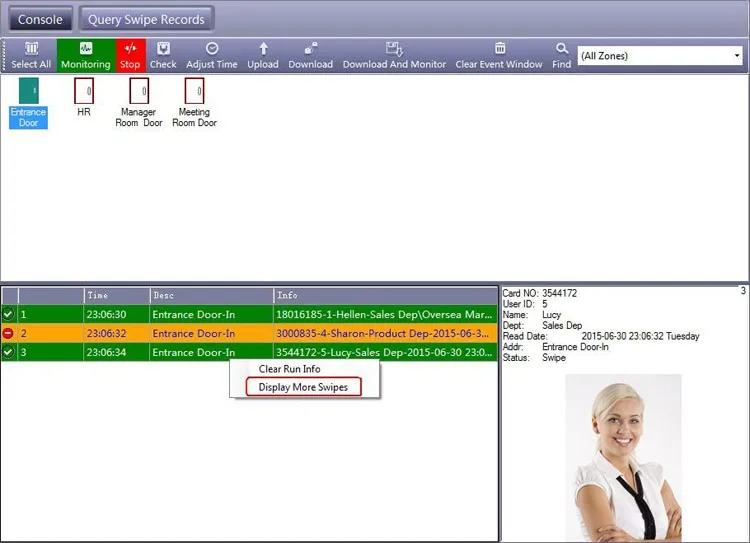Click Card NO value 3544172
750x543 pixels.
(559, 293)
